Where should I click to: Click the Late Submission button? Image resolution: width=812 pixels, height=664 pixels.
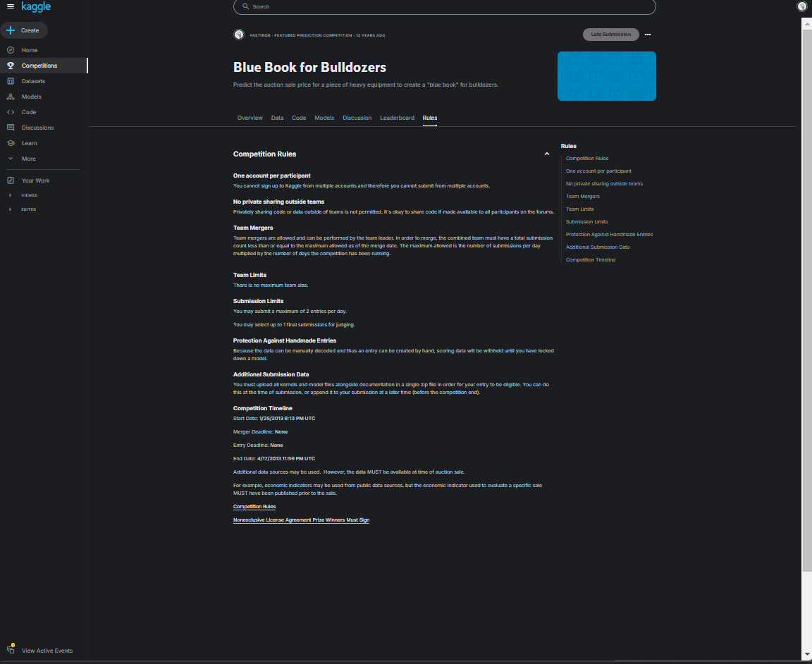(610, 35)
